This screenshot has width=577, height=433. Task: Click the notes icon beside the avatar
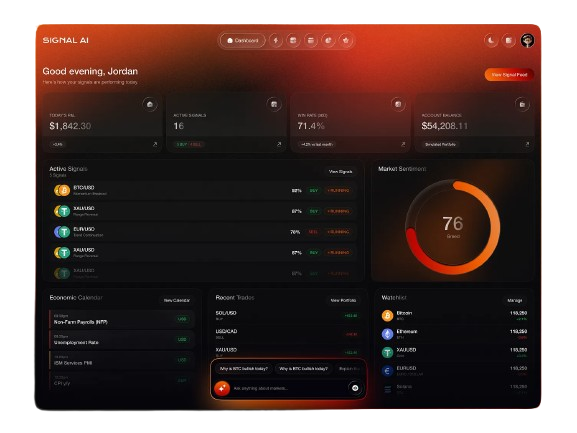(x=509, y=40)
